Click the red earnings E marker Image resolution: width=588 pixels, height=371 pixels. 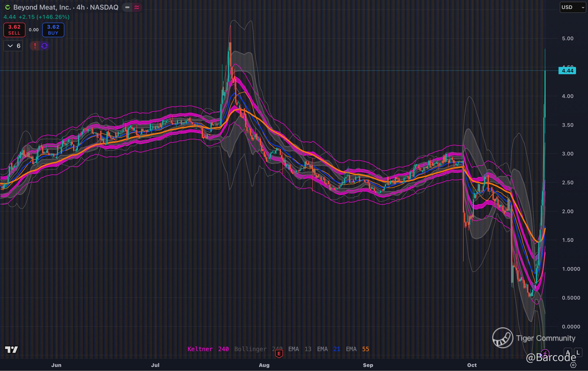tap(279, 353)
